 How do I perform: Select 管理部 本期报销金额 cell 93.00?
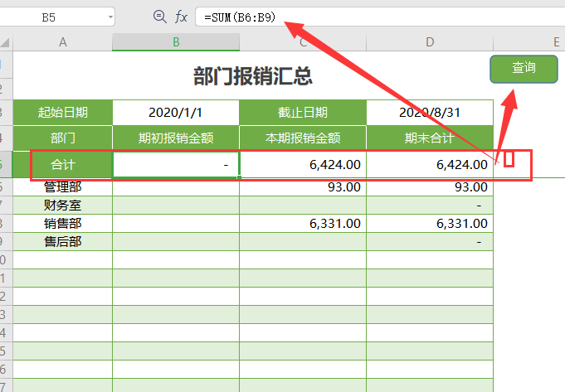303,187
